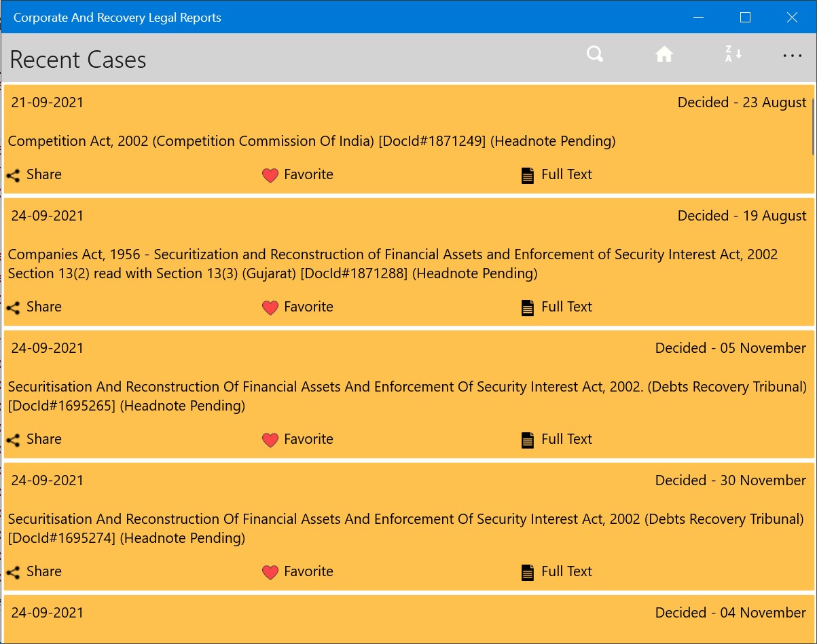Favorite the DocId#1695274 case

click(x=270, y=573)
